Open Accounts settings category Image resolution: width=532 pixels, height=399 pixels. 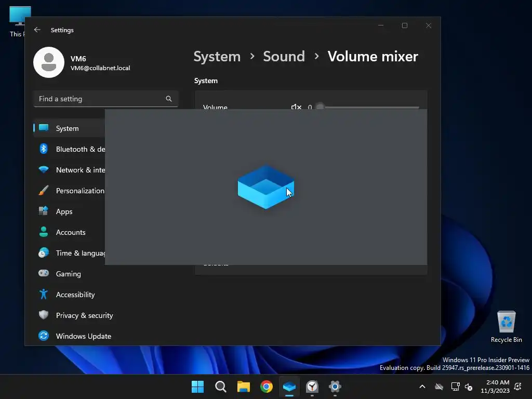[x=69, y=232]
